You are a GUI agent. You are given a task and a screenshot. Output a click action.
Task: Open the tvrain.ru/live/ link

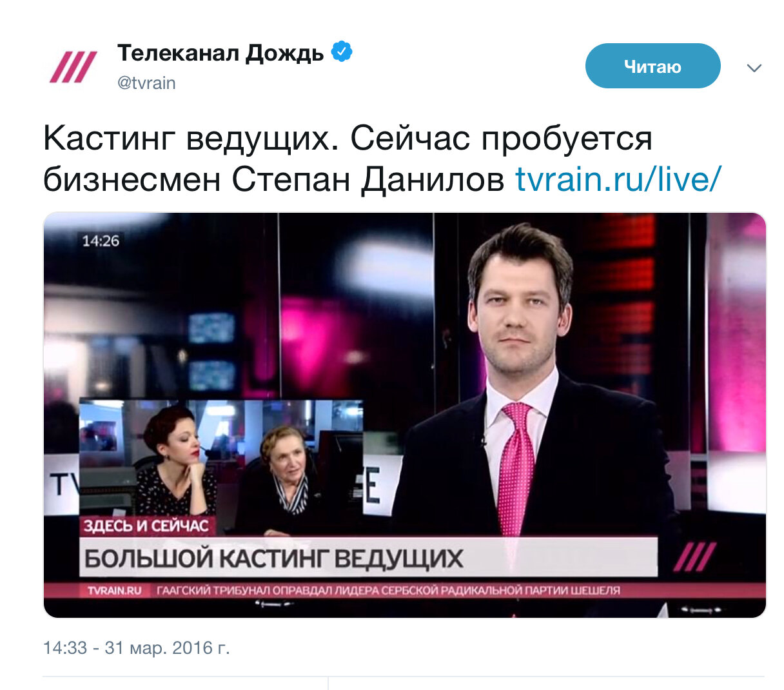point(618,179)
